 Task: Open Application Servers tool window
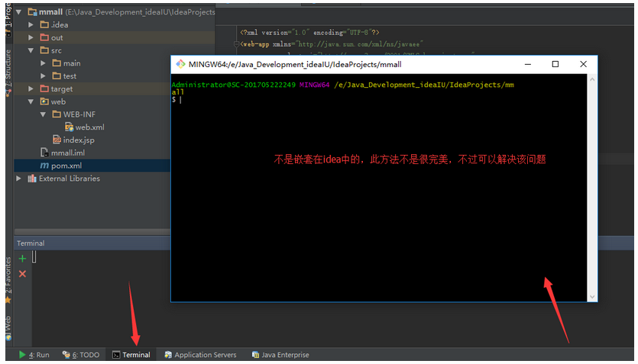(x=199, y=355)
